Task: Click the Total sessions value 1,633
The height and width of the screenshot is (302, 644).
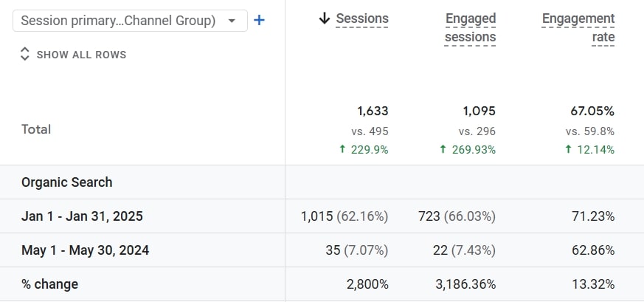Action: (373, 111)
